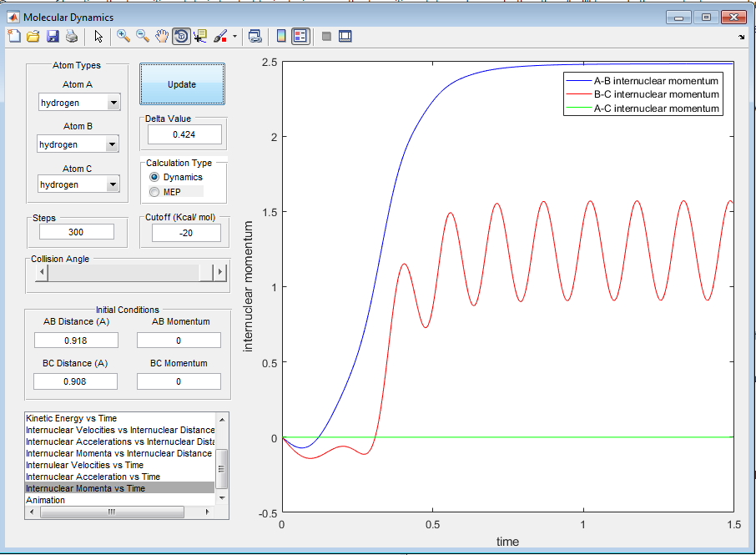756x555 pixels.
Task: Select the Zoom Out magnifier tool
Action: (x=143, y=36)
